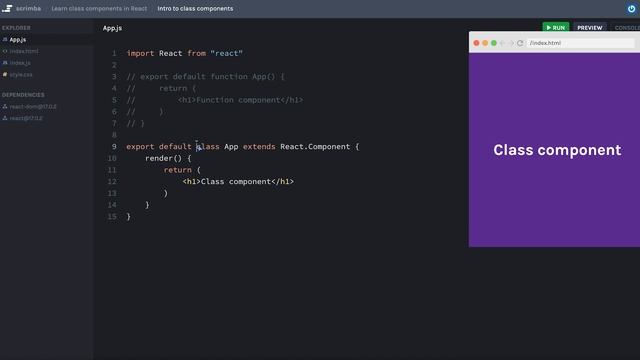This screenshot has height=360, width=640.
Task: Open 'Learn class components in React' course link
Action: pos(99,9)
